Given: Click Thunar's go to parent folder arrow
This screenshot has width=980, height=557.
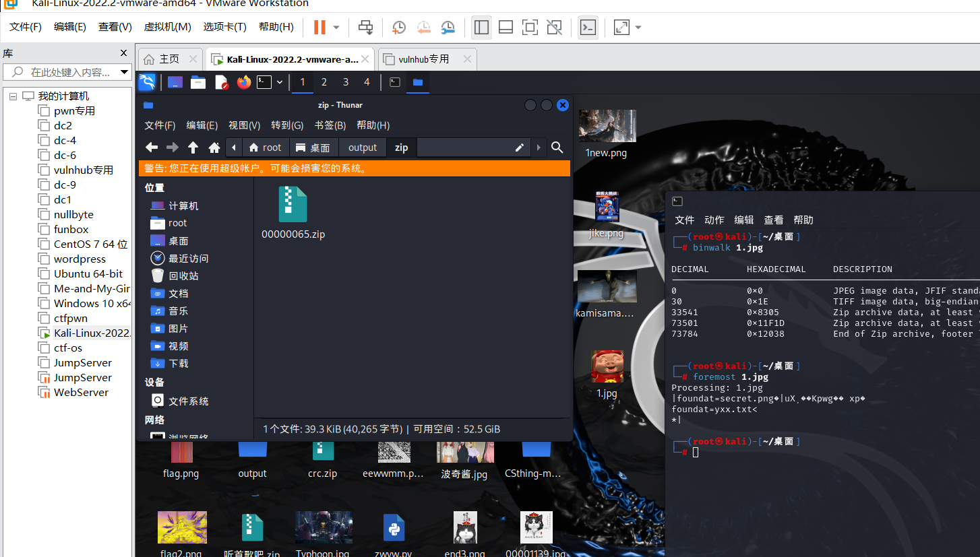Looking at the screenshot, I should (193, 148).
